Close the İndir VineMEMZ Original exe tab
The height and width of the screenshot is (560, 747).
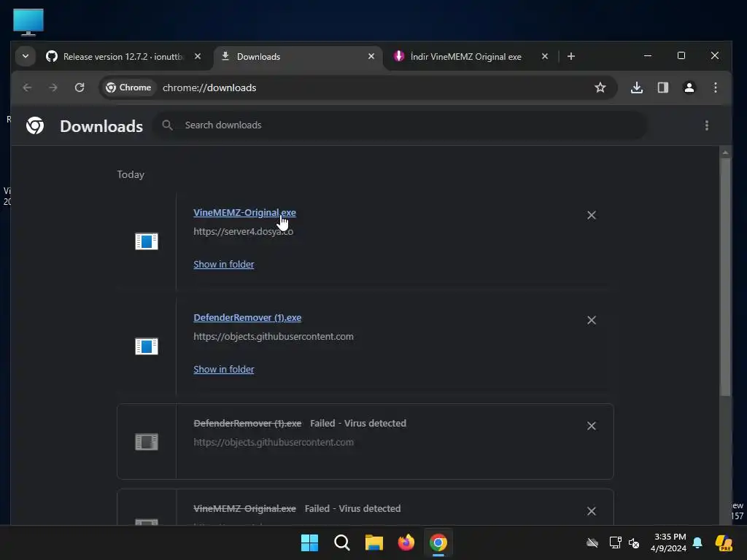tap(544, 56)
